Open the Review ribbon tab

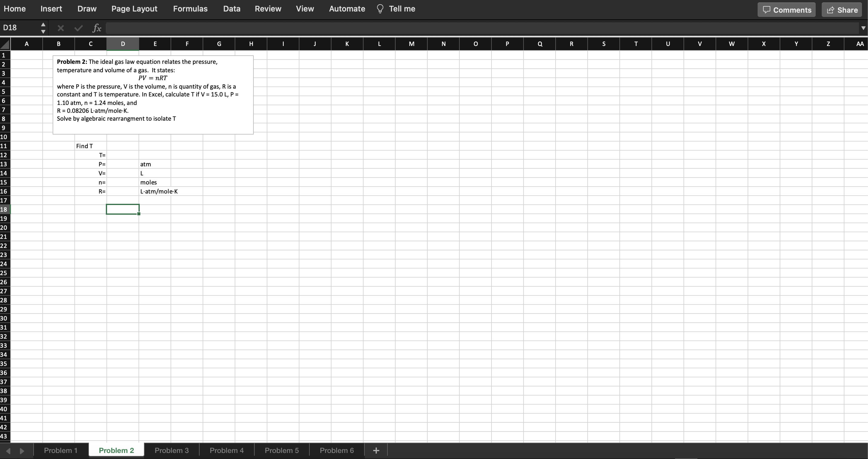pyautogui.click(x=268, y=9)
